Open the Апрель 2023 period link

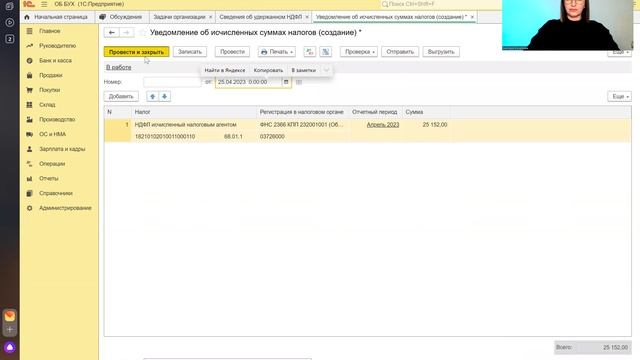383,125
